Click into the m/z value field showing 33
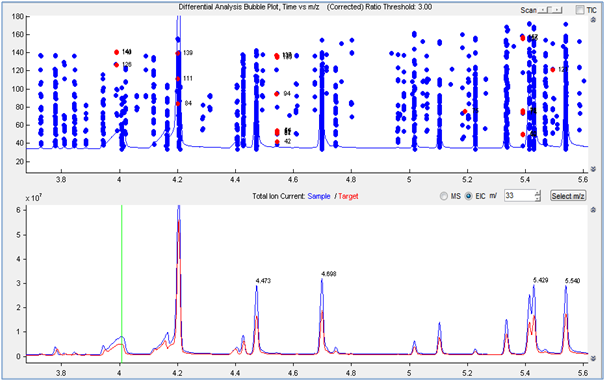606x381 pixels. pyautogui.click(x=520, y=196)
